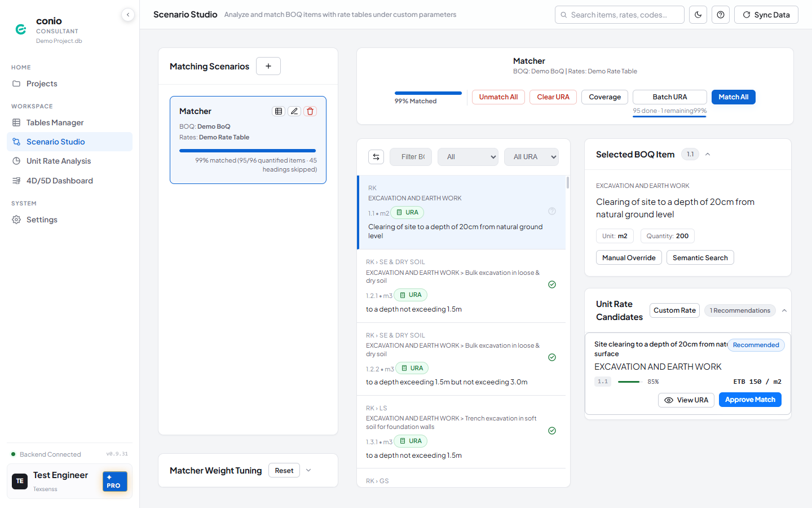812x508 pixels.
Task: Collapse the sidebar with the chevron button
Action: [128, 15]
